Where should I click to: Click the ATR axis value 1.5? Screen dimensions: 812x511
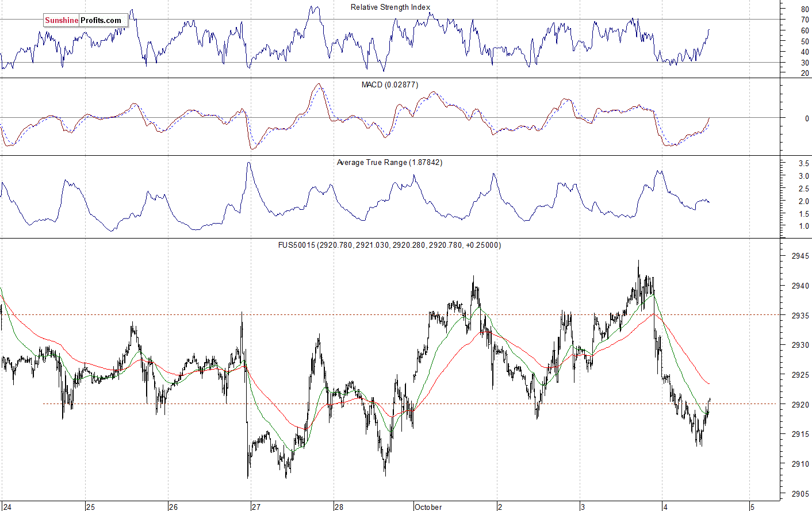(803, 214)
